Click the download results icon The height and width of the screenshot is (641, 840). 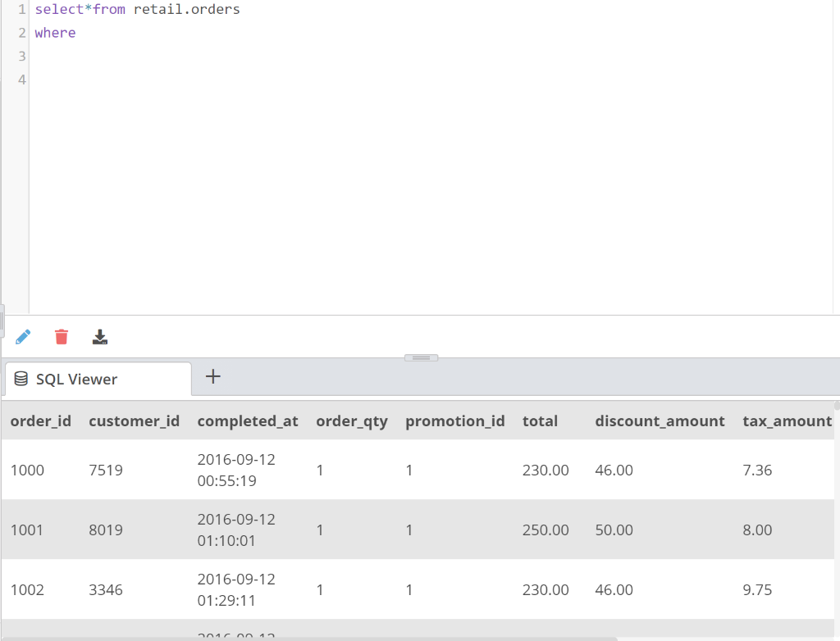click(99, 336)
